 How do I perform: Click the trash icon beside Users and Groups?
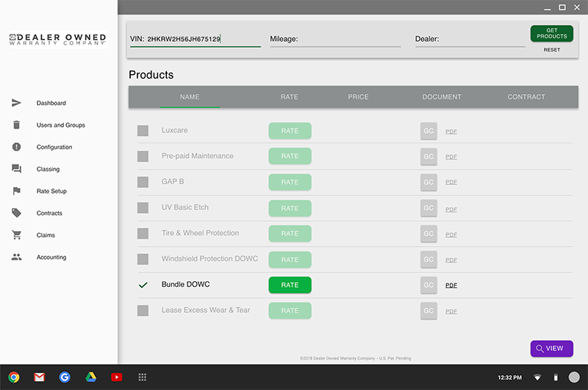(x=16, y=125)
